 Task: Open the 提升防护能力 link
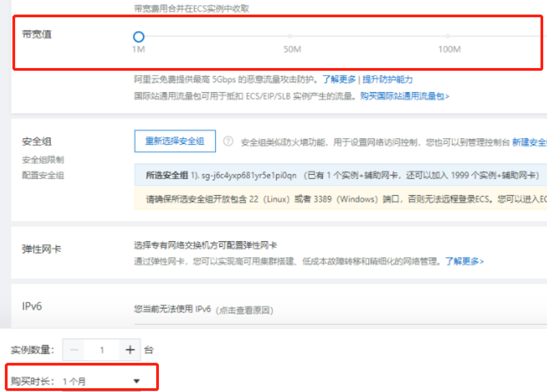pos(387,79)
